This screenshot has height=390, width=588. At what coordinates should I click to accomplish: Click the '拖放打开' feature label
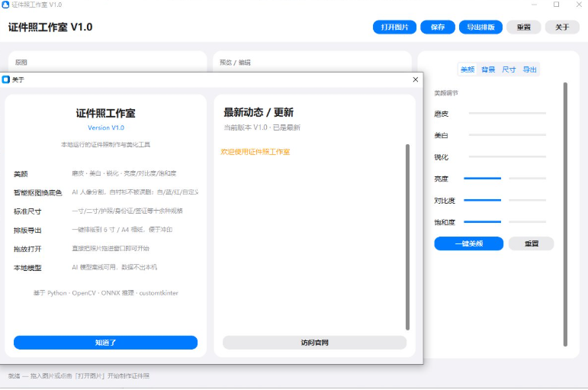(x=27, y=249)
